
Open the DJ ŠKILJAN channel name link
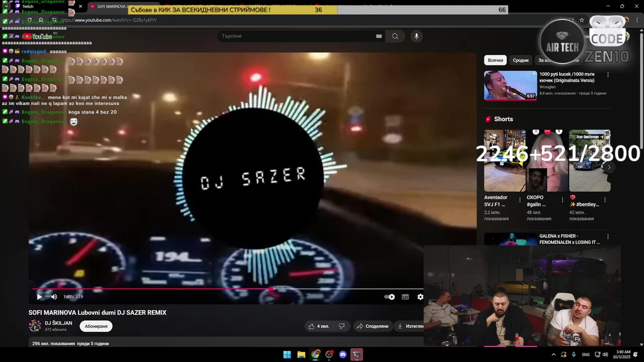58,323
